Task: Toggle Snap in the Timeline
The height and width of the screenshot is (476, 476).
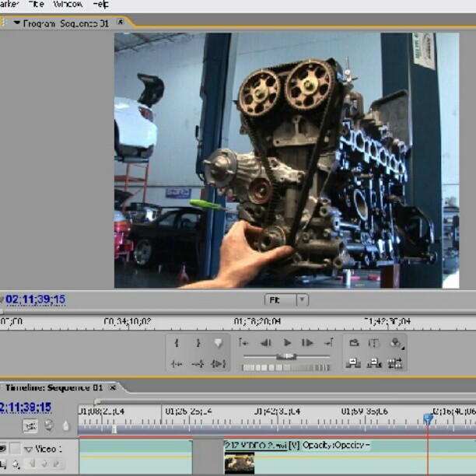Action: (30, 426)
